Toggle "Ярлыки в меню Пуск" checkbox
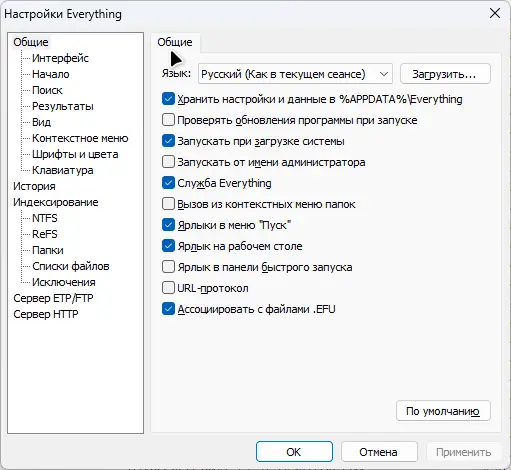 (x=168, y=225)
